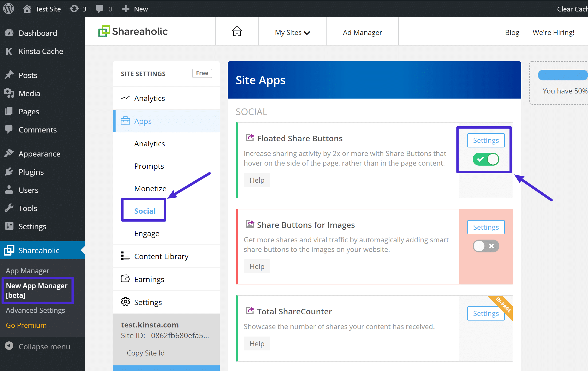Click the Settings gear icon in site settings

point(125,301)
